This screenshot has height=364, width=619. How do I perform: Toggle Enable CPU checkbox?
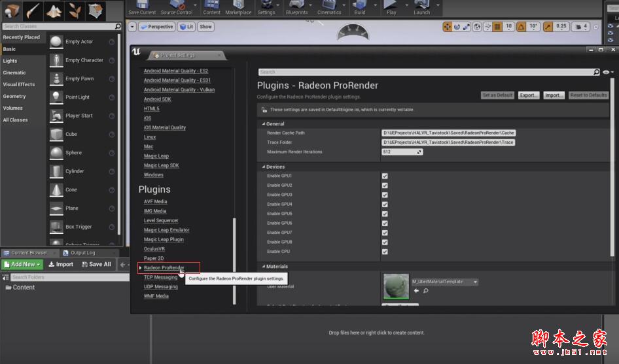point(385,252)
